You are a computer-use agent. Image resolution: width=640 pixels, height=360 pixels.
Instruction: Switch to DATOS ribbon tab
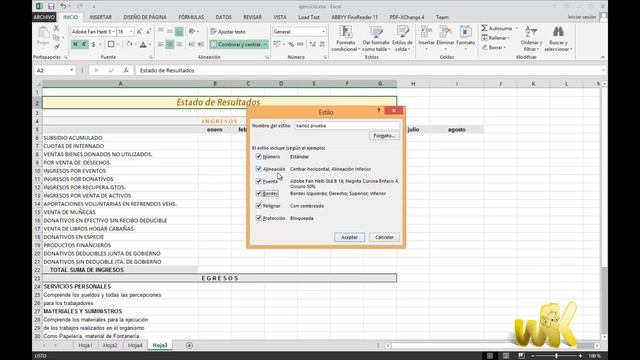[x=223, y=17]
